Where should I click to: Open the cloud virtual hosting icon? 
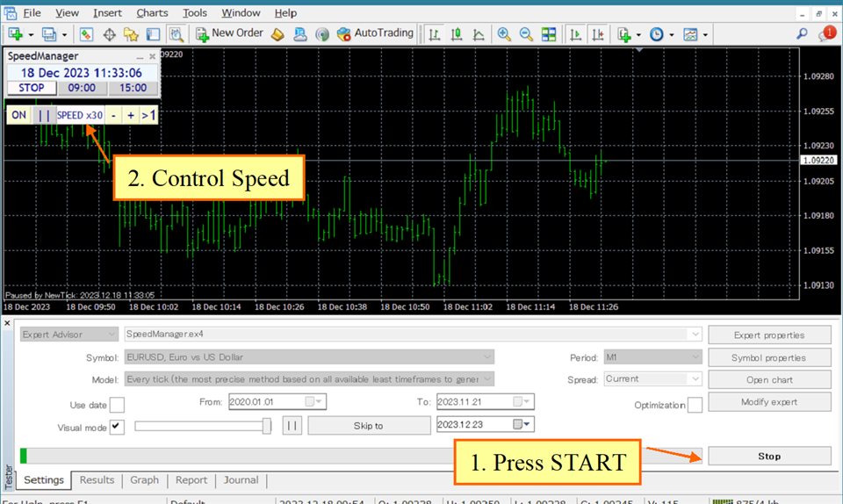click(300, 34)
